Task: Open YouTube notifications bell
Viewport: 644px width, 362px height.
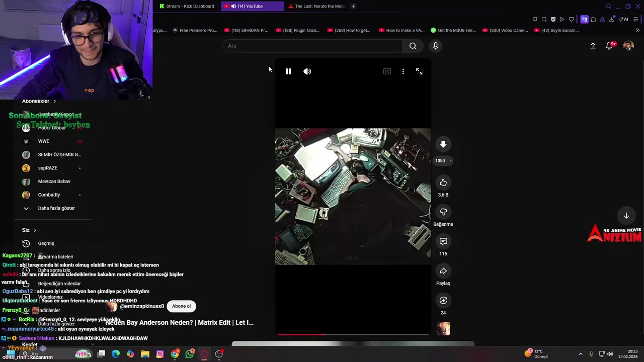Action: tap(609, 46)
